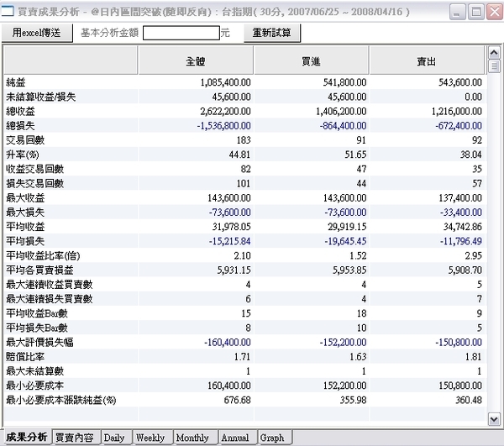Select 最大評價損失幅 overall value -160,400.00
Image resolution: width=504 pixels, height=446 pixels.
[x=228, y=343]
